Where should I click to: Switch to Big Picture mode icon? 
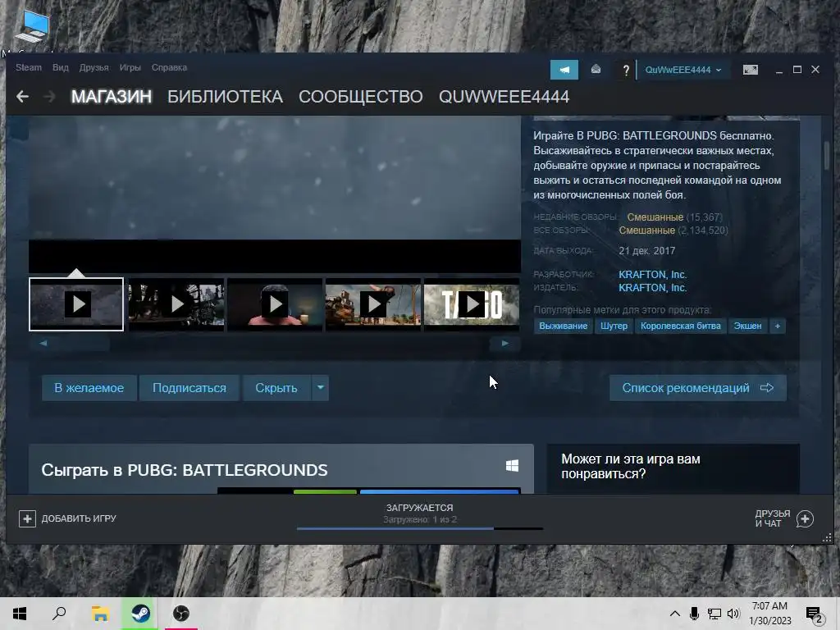[x=751, y=70]
